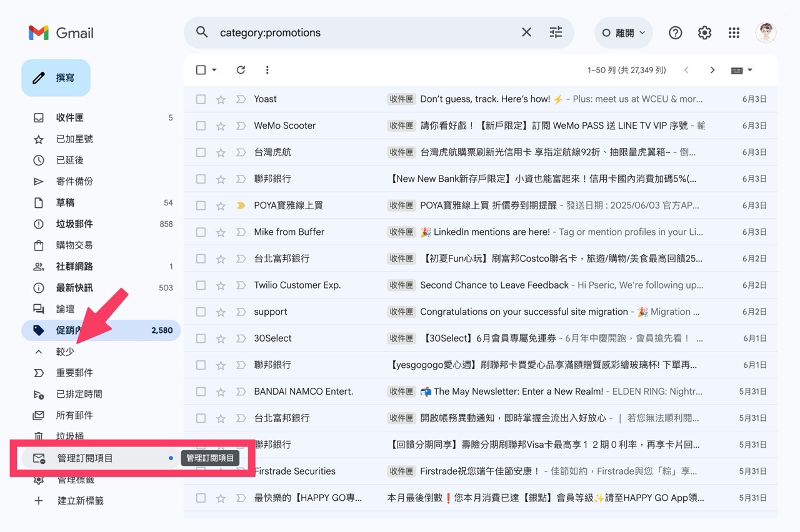The image size is (800, 532).
Task: Open the keyboard input method dropdown
Action: coord(741,70)
